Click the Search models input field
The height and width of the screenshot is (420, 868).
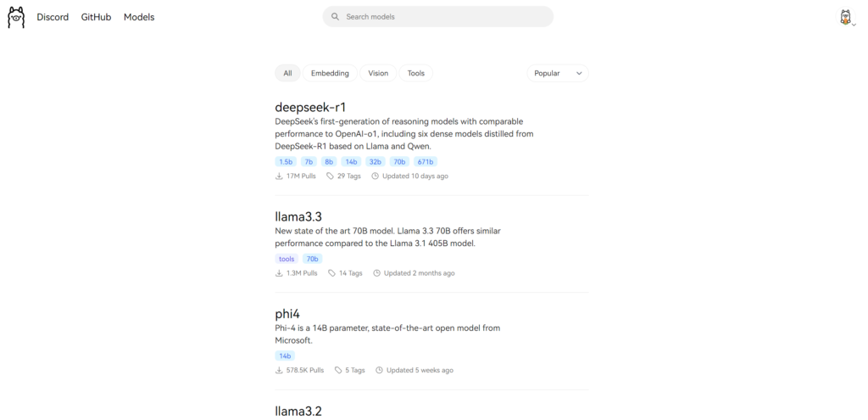pos(441,17)
